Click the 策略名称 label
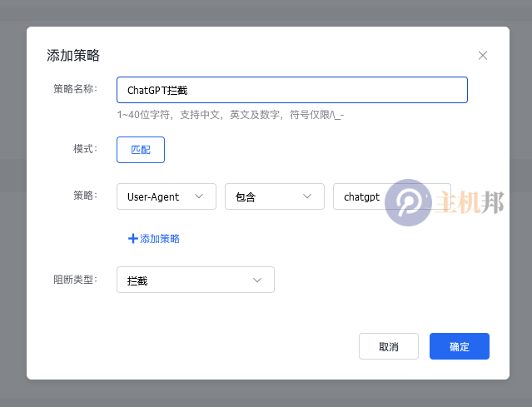The width and height of the screenshot is (532, 407). click(75, 89)
